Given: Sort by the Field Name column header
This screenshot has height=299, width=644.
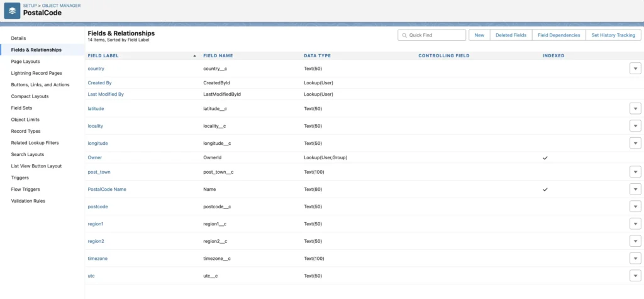Looking at the screenshot, I should (x=218, y=56).
